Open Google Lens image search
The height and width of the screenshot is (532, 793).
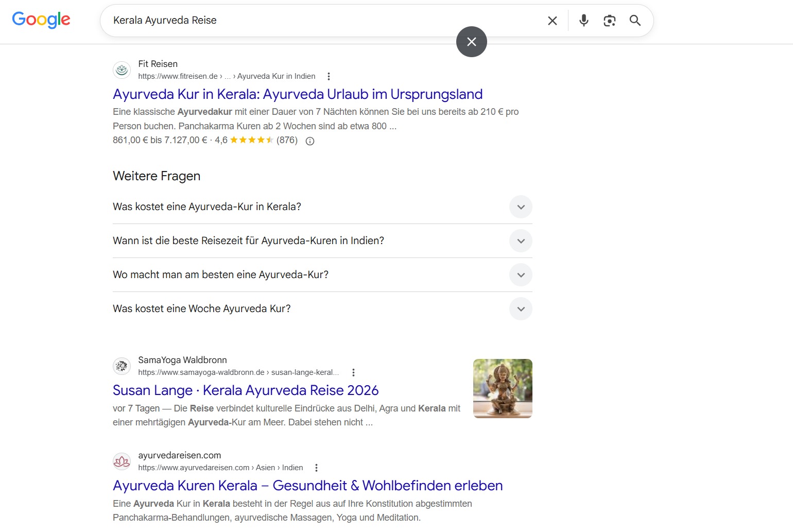(x=609, y=21)
